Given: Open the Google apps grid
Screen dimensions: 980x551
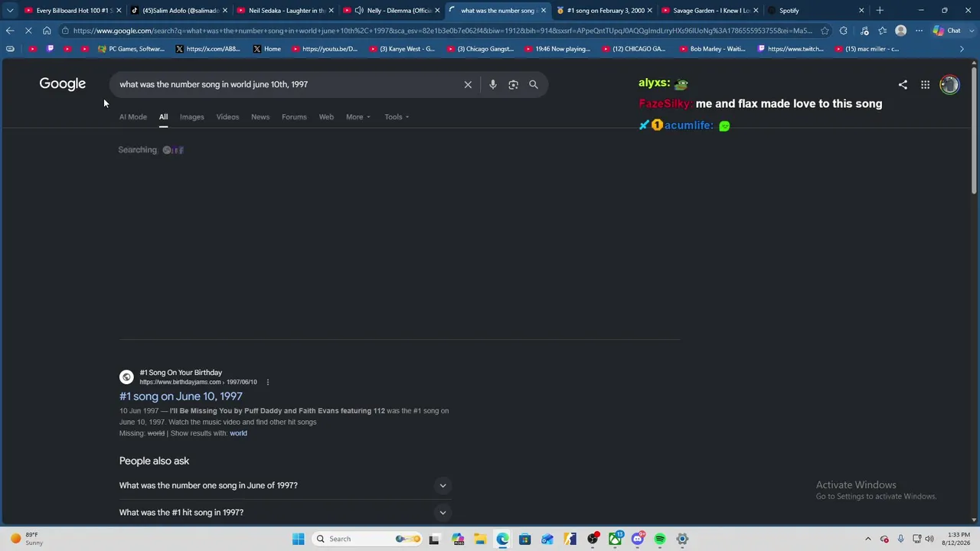Looking at the screenshot, I should (x=925, y=85).
